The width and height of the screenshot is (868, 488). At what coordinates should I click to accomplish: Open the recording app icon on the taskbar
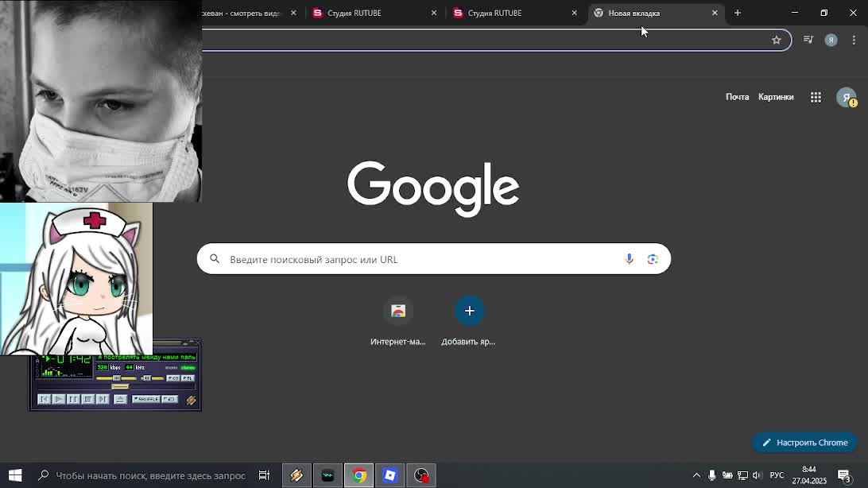click(421, 475)
